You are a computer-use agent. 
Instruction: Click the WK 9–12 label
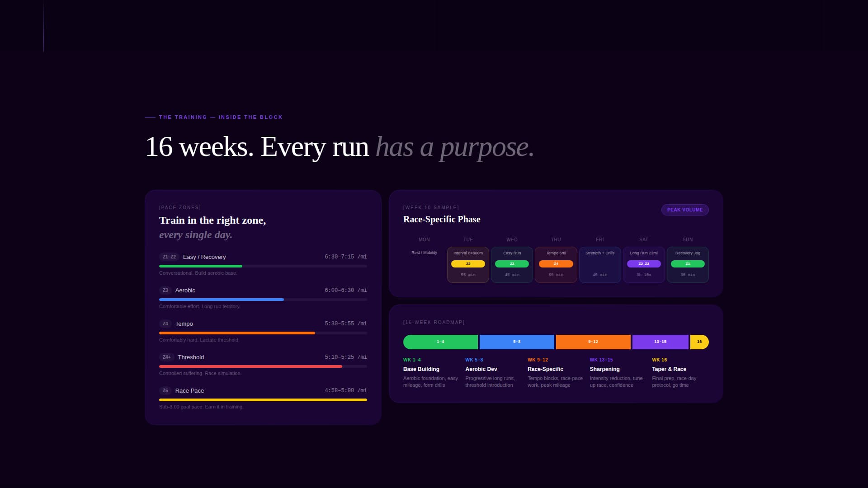tap(538, 360)
